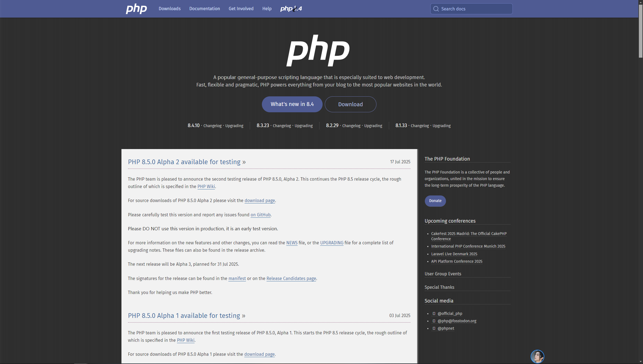Open the Upcoming conferences heading
The image size is (643, 364).
[x=450, y=221]
